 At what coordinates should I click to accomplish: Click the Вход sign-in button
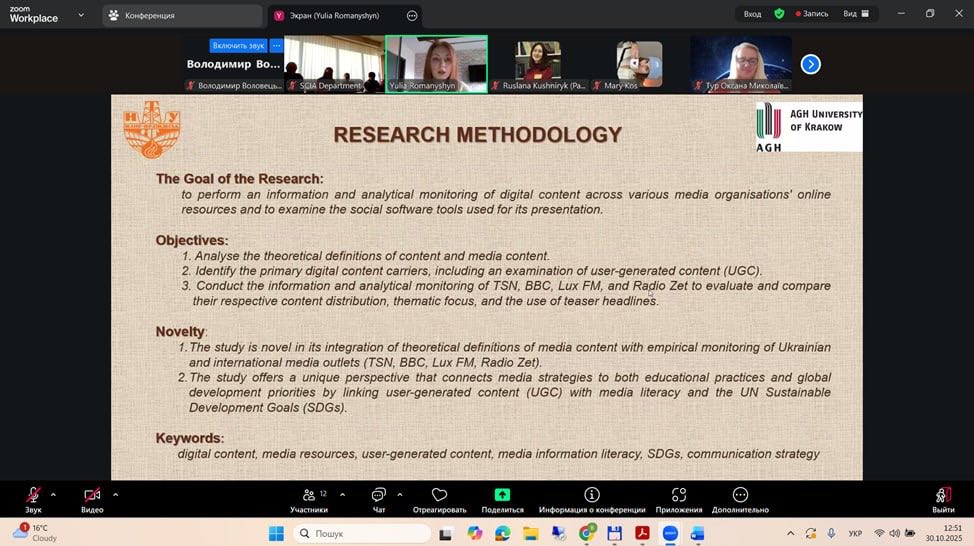tap(752, 14)
